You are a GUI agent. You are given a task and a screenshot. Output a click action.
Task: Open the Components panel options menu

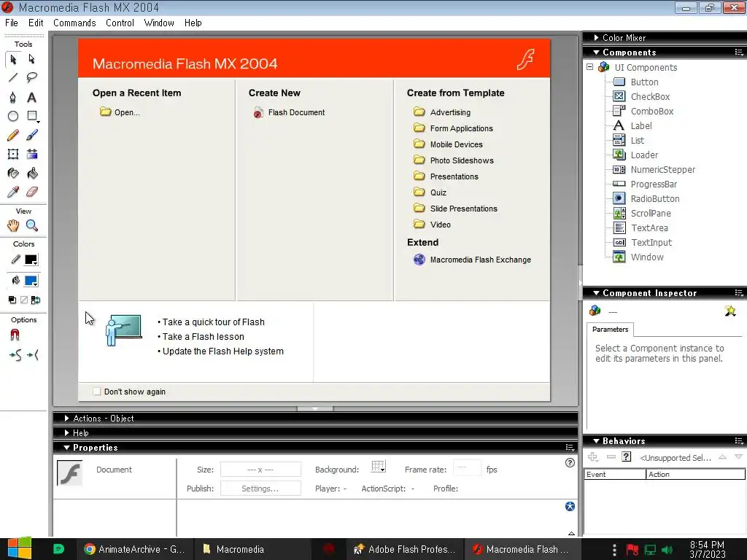[x=738, y=52]
